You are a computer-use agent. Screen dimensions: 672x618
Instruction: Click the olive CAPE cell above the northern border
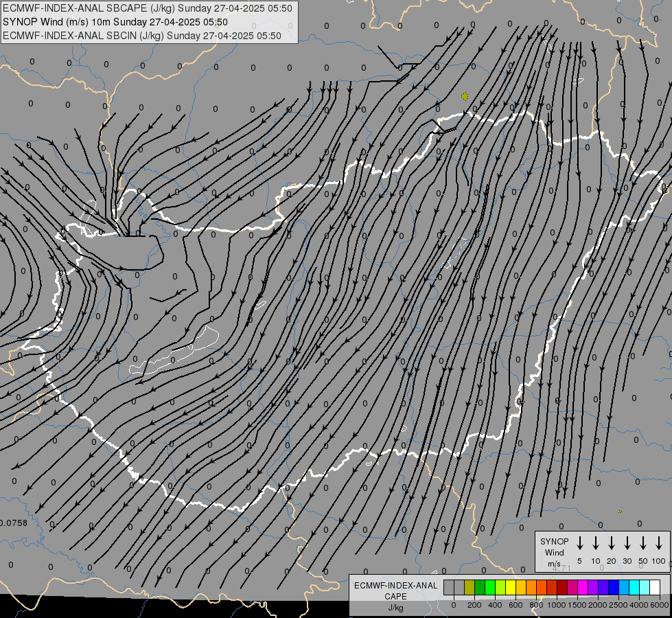465,96
